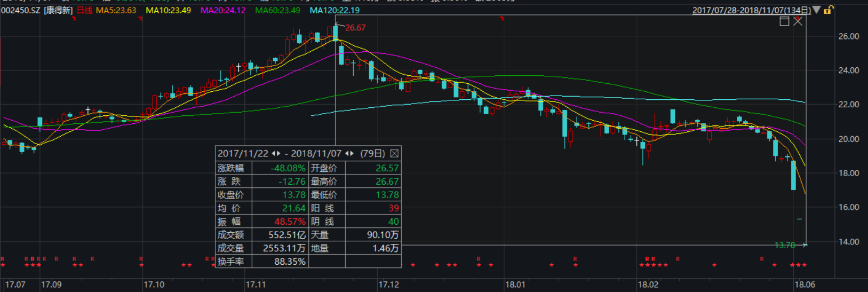Close the interval selection with the X
The height and width of the screenshot is (292, 868).
click(798, 21)
